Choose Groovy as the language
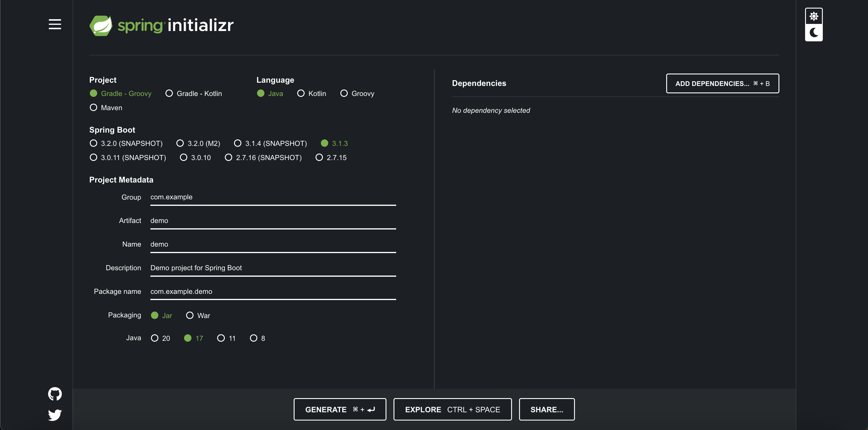This screenshot has width=868, height=430. (357, 93)
